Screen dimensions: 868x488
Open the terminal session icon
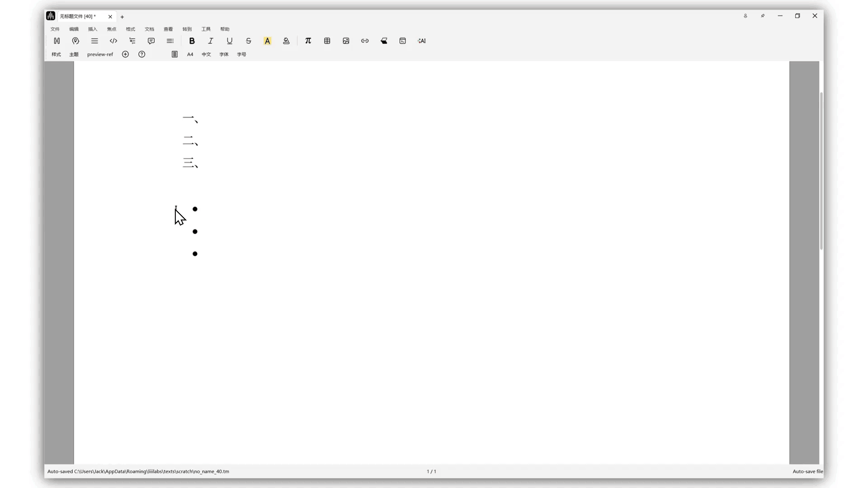pos(402,41)
